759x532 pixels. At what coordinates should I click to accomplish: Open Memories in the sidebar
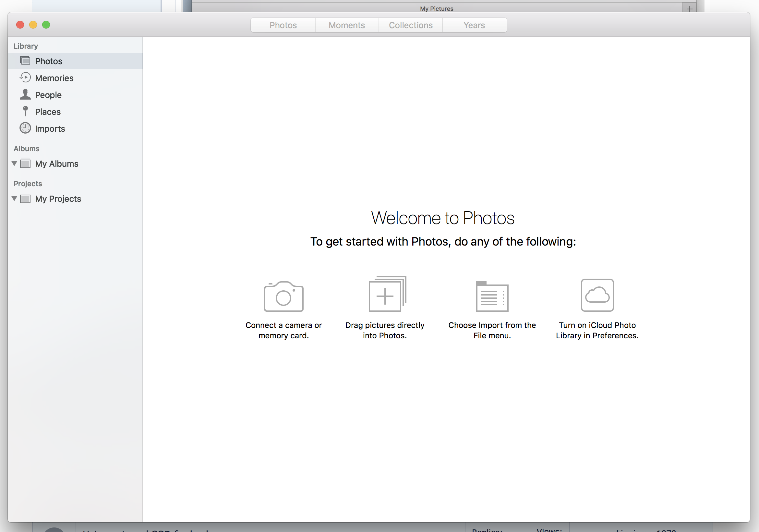tap(75, 78)
